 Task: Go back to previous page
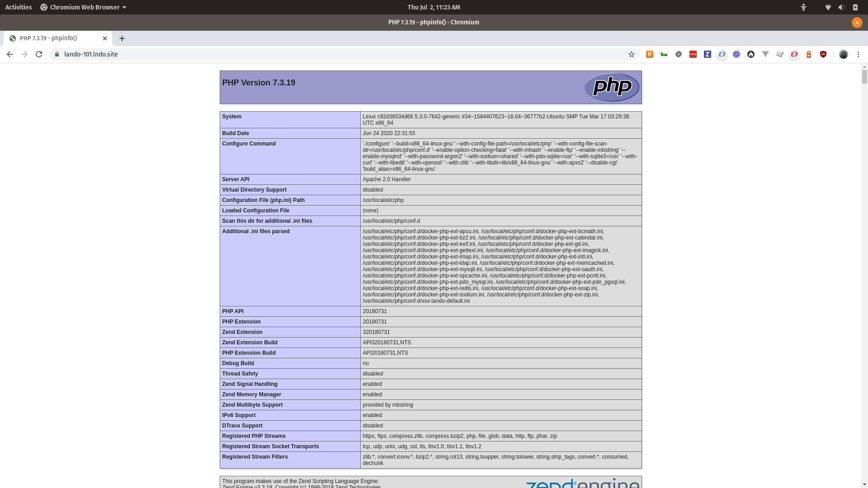click(x=10, y=54)
